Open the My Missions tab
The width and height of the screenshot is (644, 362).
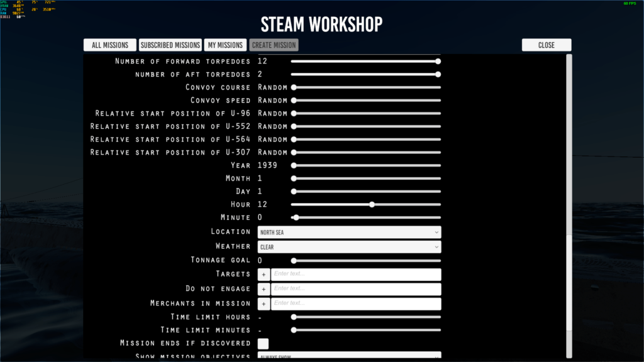tap(225, 45)
